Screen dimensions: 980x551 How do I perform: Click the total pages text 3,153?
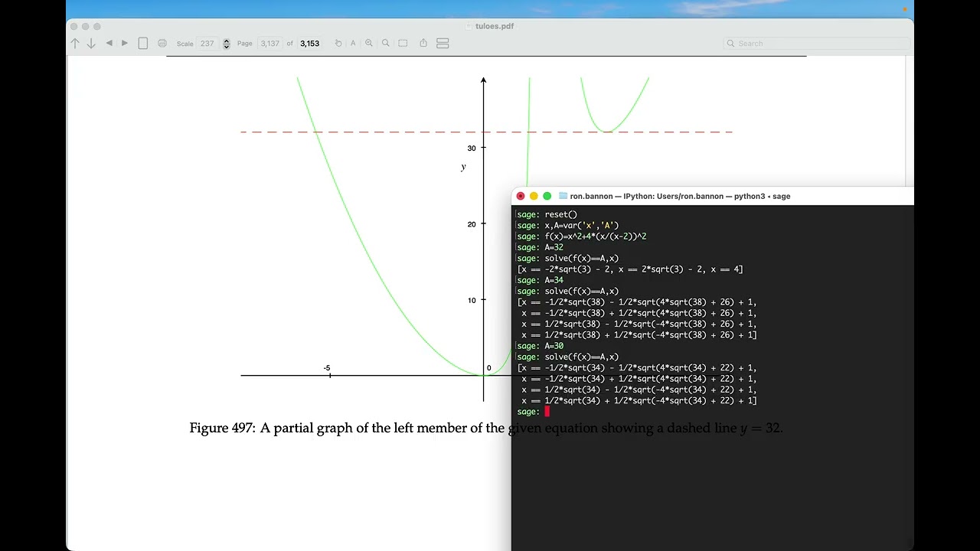(x=310, y=44)
